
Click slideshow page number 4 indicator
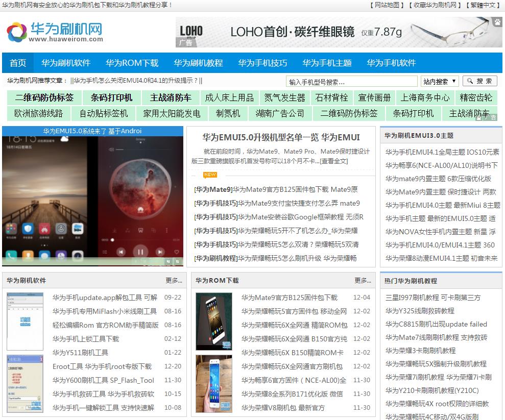(168, 262)
